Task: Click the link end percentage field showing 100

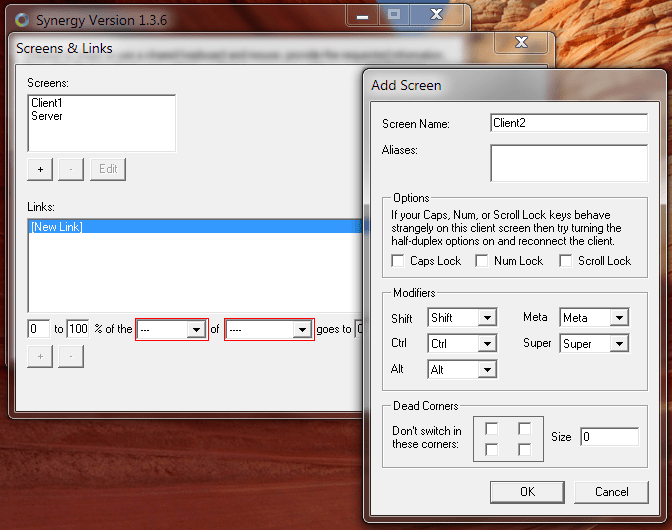Action: tap(78, 329)
